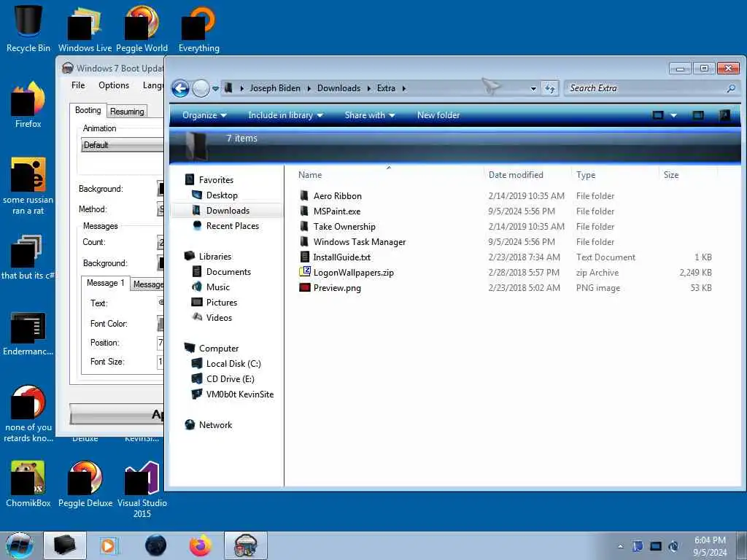Open the view options dropdown arrow

point(673,115)
